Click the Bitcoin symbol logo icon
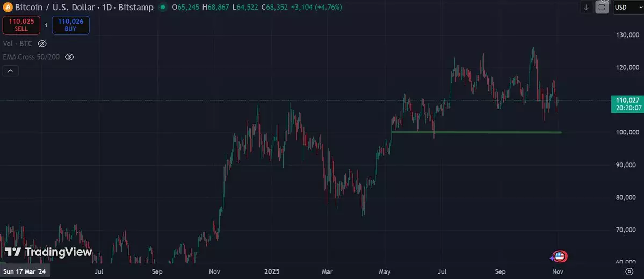Viewport: 644px width, 279px height. pyautogui.click(x=6, y=8)
